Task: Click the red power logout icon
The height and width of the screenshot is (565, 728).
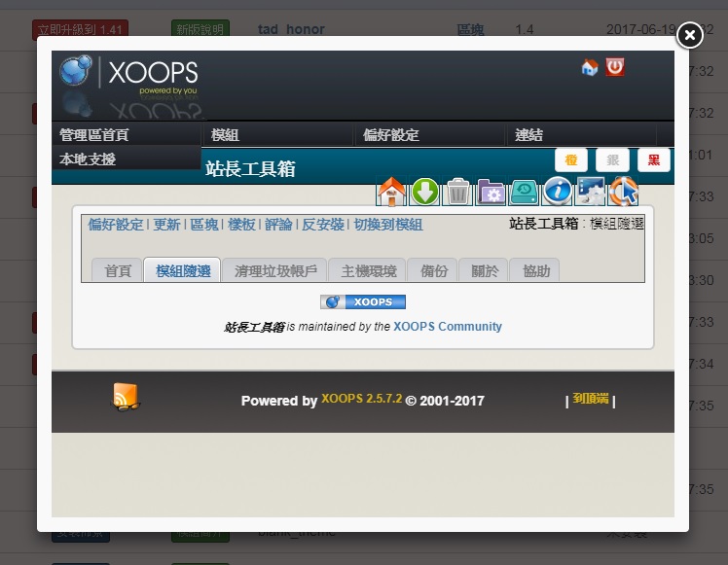Action: coord(614,67)
